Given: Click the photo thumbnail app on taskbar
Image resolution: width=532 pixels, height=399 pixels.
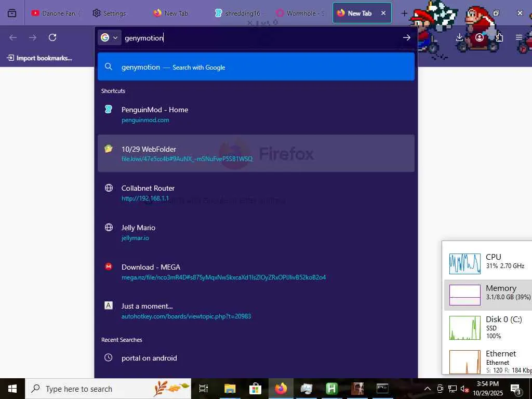Looking at the screenshot, I should click(x=357, y=389).
